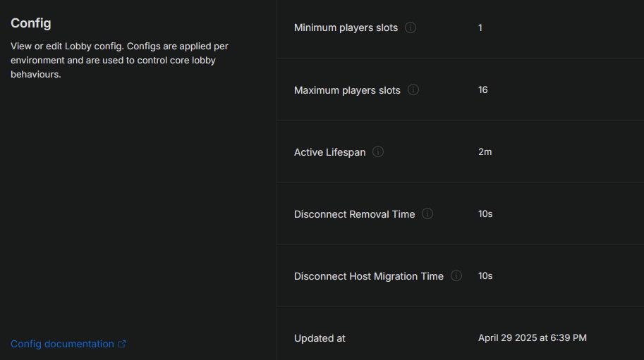Click the April 29 2025 updated timestamp

click(532, 338)
